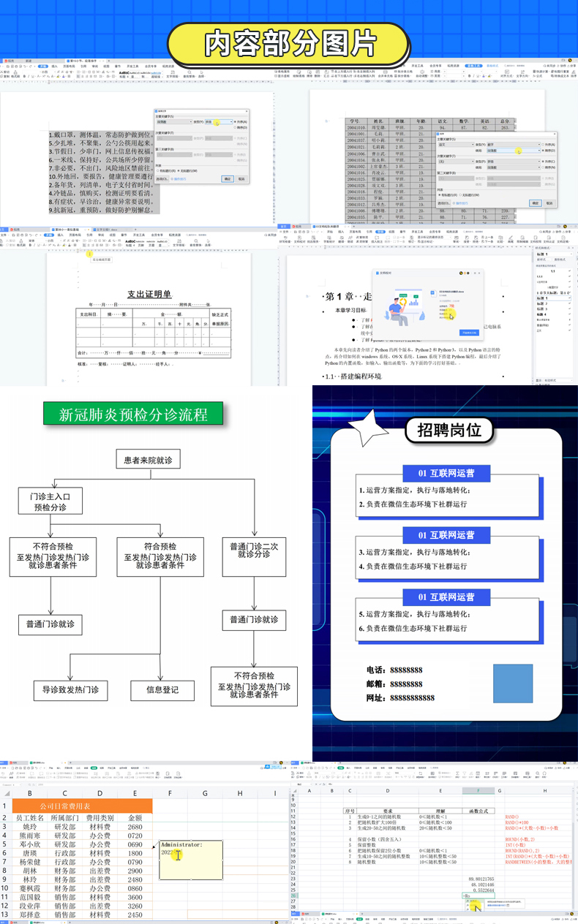The height and width of the screenshot is (924, 578).
Task: Cancel the sort dialog over the numbered list
Action: coord(241,178)
